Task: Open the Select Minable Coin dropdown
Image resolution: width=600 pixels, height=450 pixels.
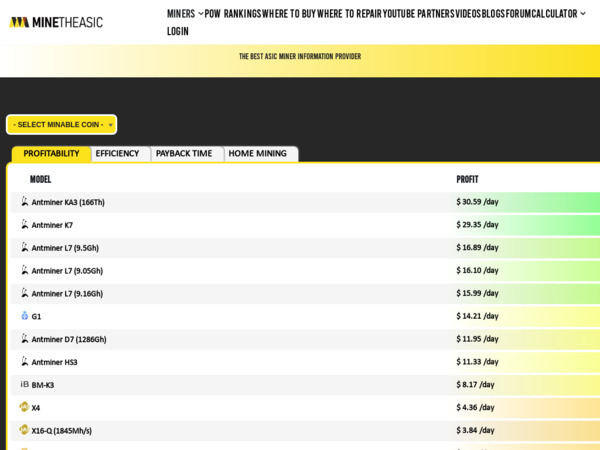Action: [62, 125]
